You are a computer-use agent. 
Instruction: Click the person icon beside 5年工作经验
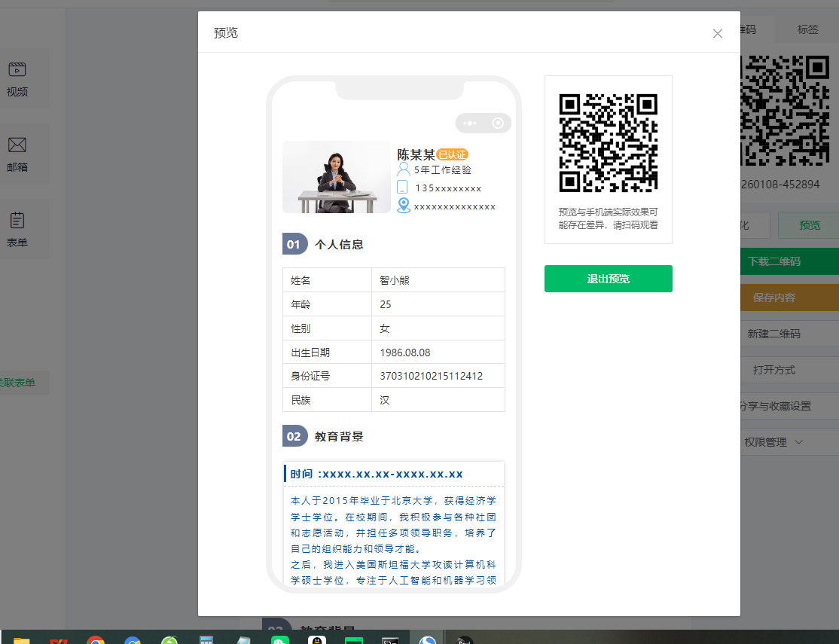(x=404, y=169)
